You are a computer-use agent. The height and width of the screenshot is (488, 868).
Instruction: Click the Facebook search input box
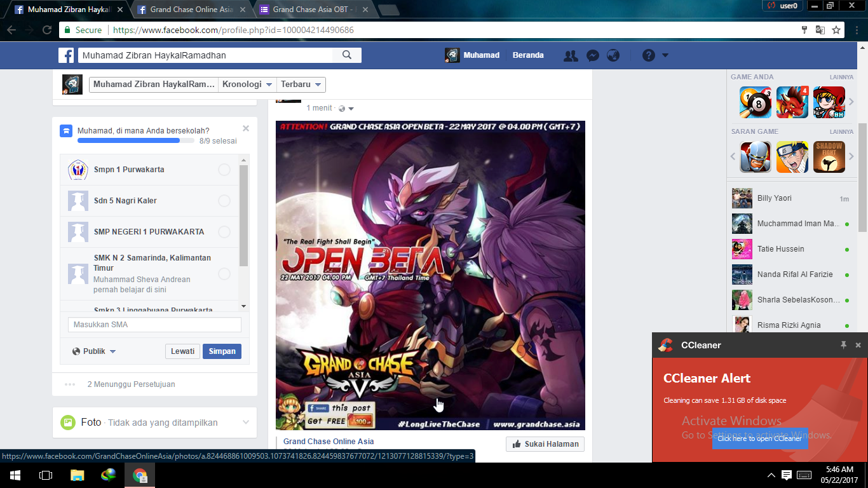tap(205, 55)
